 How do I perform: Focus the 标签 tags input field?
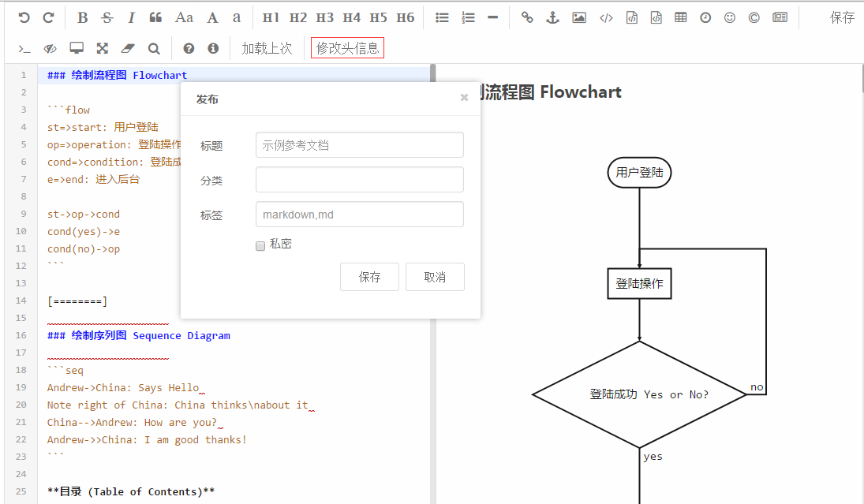point(359,215)
